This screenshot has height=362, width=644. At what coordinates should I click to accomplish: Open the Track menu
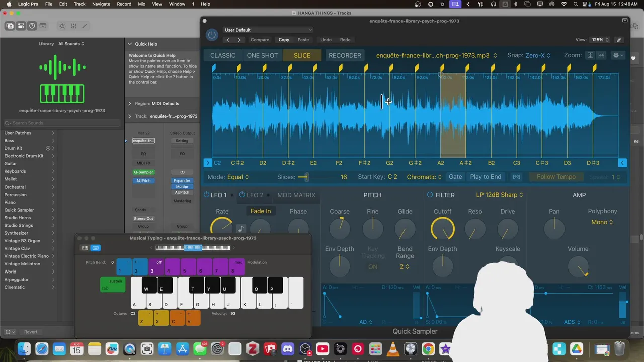pyautogui.click(x=79, y=4)
